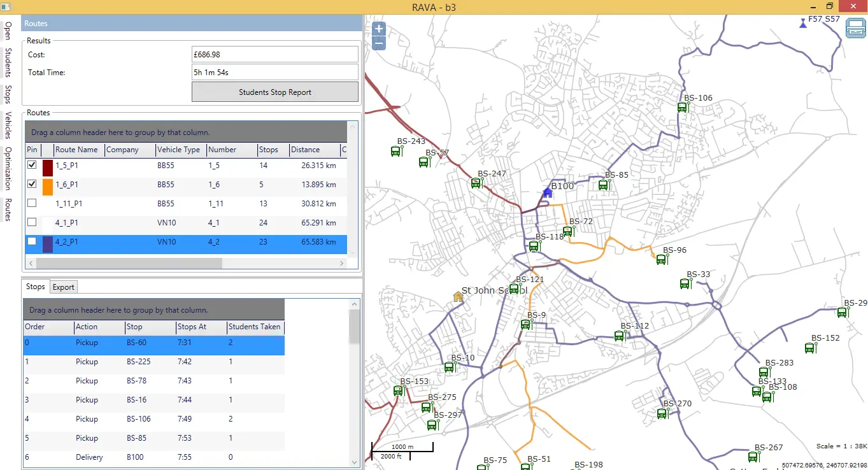This screenshot has width=868, height=470.
Task: Click bus stop icon BS-118
Action: pyautogui.click(x=534, y=246)
